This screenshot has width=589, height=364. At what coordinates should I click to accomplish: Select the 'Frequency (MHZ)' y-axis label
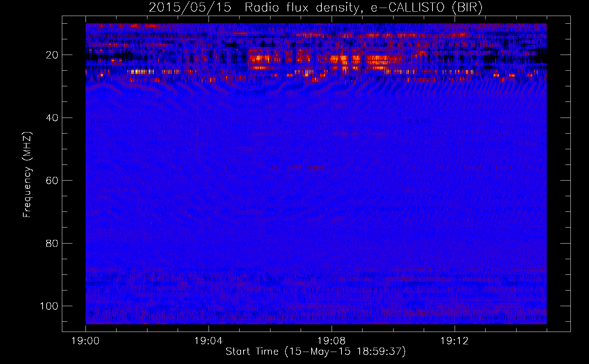coord(27,175)
